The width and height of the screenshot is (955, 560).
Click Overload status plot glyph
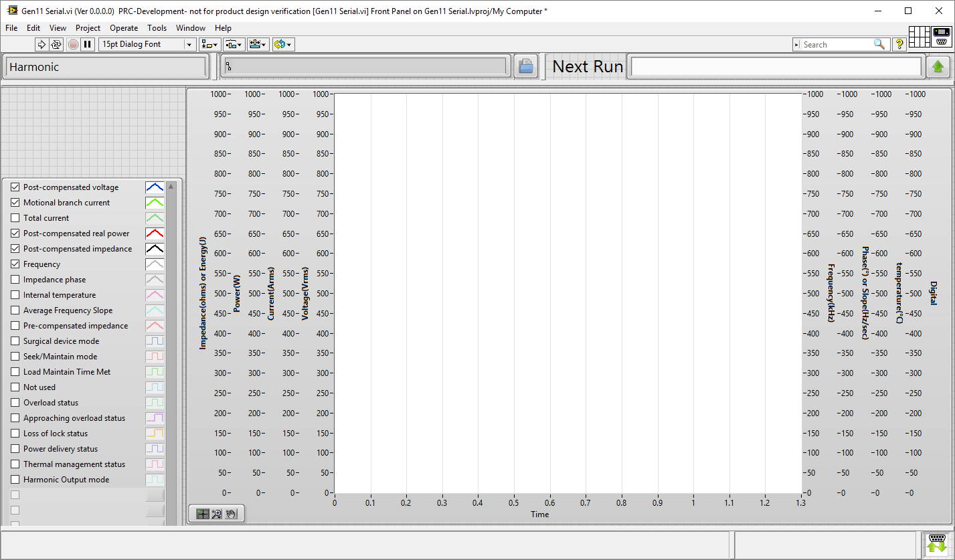pyautogui.click(x=155, y=403)
